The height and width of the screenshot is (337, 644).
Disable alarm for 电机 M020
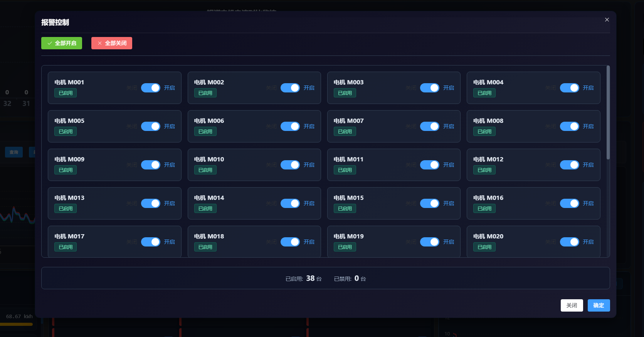[569, 242]
